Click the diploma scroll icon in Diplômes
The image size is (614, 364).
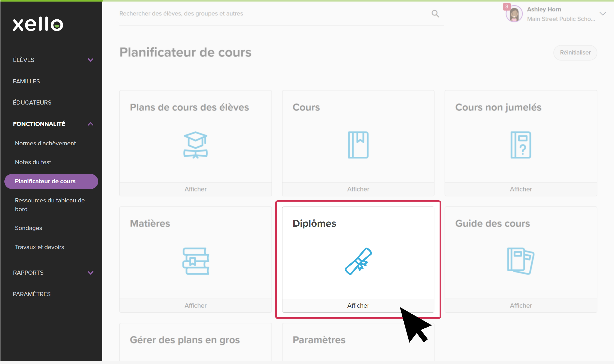[358, 261]
